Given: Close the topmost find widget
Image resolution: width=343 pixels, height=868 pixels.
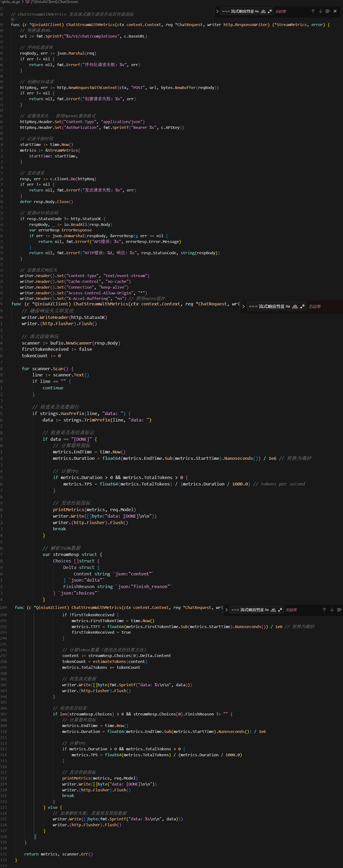Looking at the screenshot, I should pos(335,11).
